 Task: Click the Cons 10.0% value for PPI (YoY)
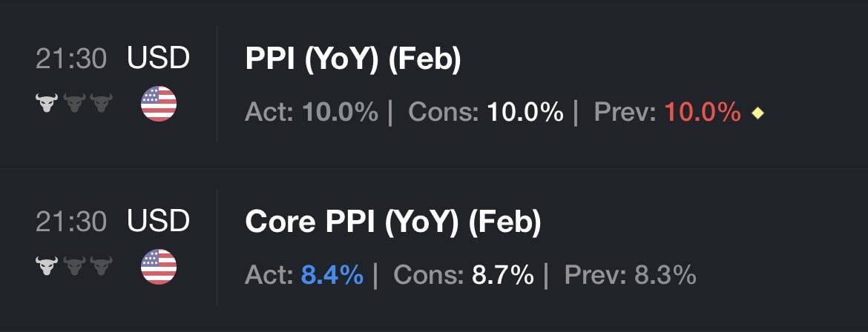[525, 113]
